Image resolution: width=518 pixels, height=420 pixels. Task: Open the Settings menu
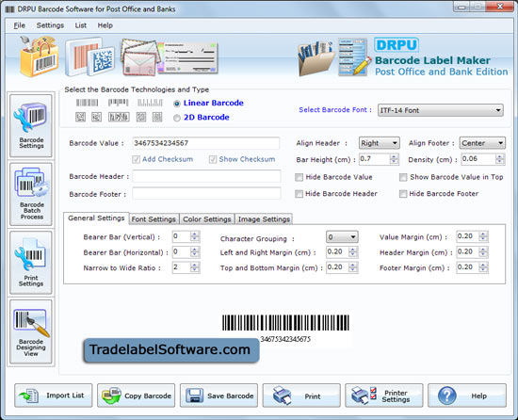pyautogui.click(x=50, y=25)
